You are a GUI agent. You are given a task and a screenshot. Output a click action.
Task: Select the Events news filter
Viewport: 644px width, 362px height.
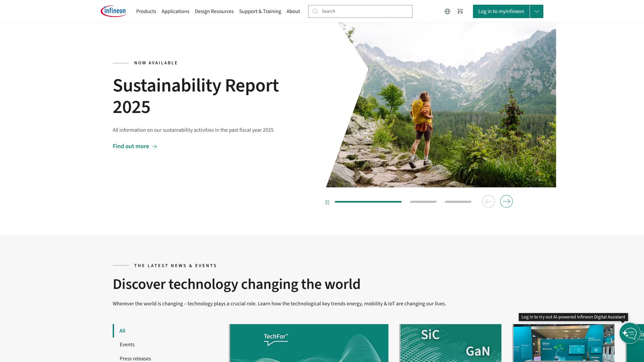[x=127, y=345]
